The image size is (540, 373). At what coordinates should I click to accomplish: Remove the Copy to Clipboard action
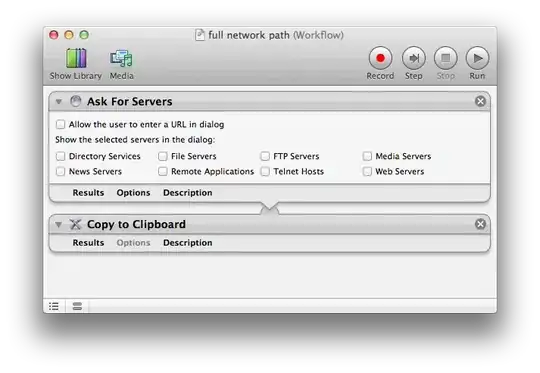(480, 224)
